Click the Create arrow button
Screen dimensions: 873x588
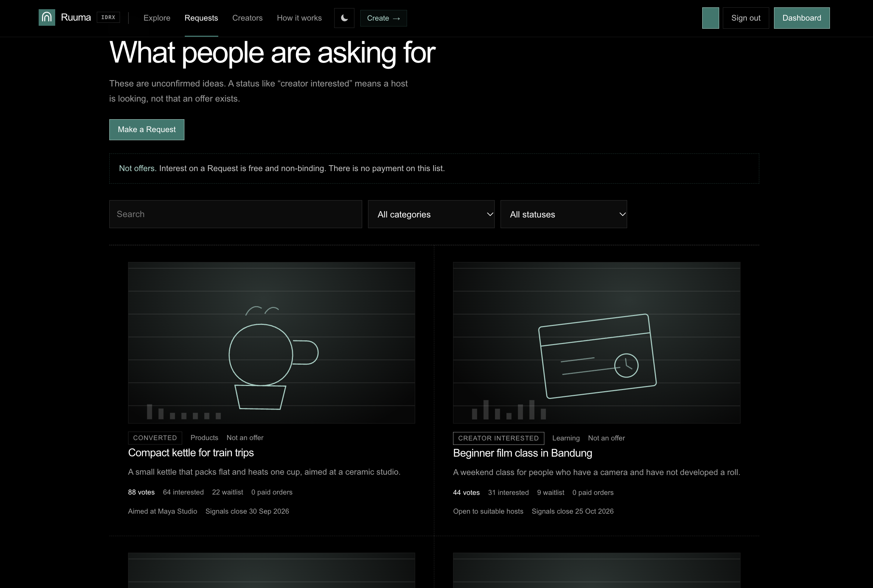(x=384, y=18)
